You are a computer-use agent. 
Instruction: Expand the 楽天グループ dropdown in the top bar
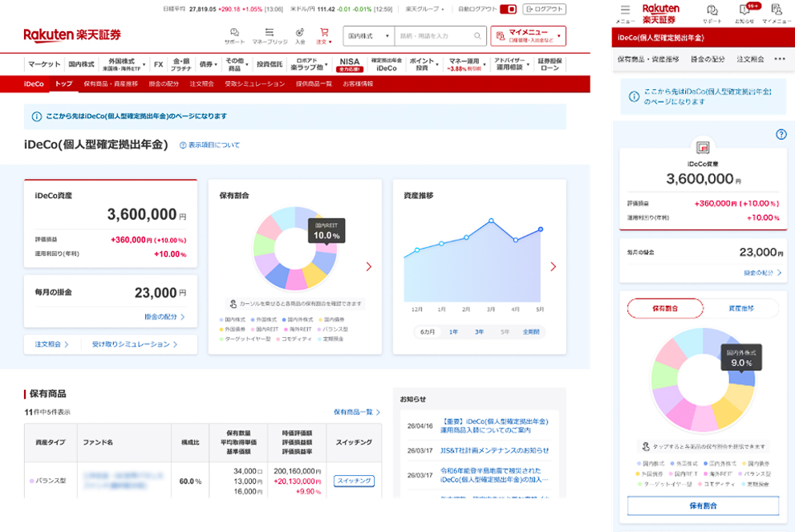click(425, 9)
